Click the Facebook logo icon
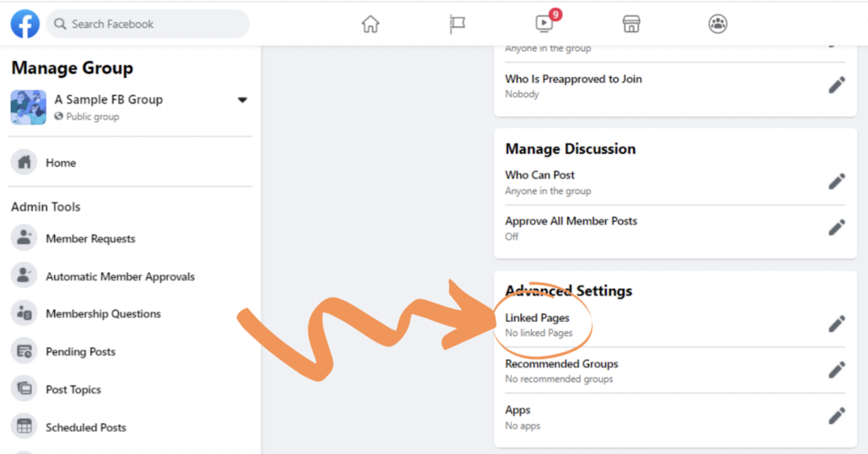The image size is (868, 454). 25,24
